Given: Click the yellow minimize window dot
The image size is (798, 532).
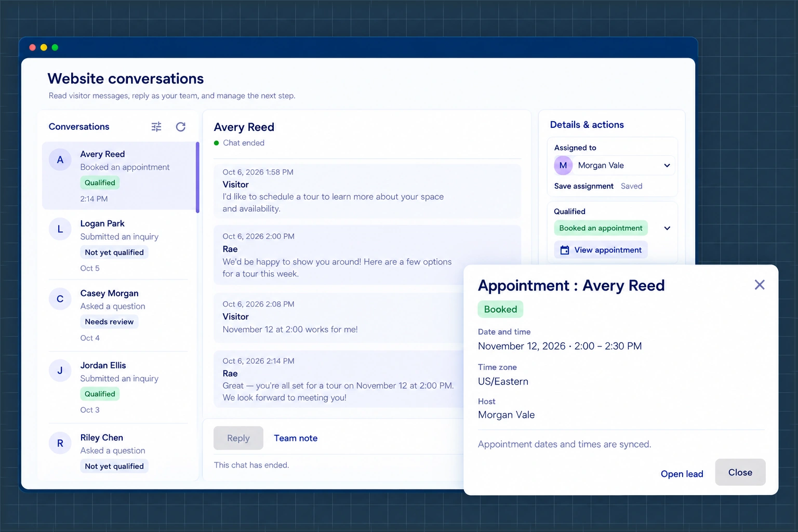Looking at the screenshot, I should pyautogui.click(x=44, y=47).
